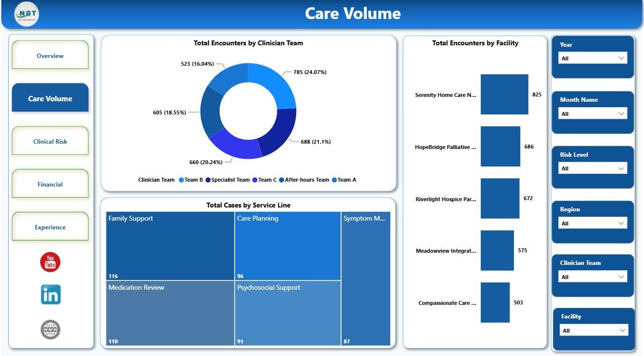This screenshot has height=356, width=644.
Task: Click the Psychosocial Support treemap tile
Action: pyautogui.click(x=288, y=313)
